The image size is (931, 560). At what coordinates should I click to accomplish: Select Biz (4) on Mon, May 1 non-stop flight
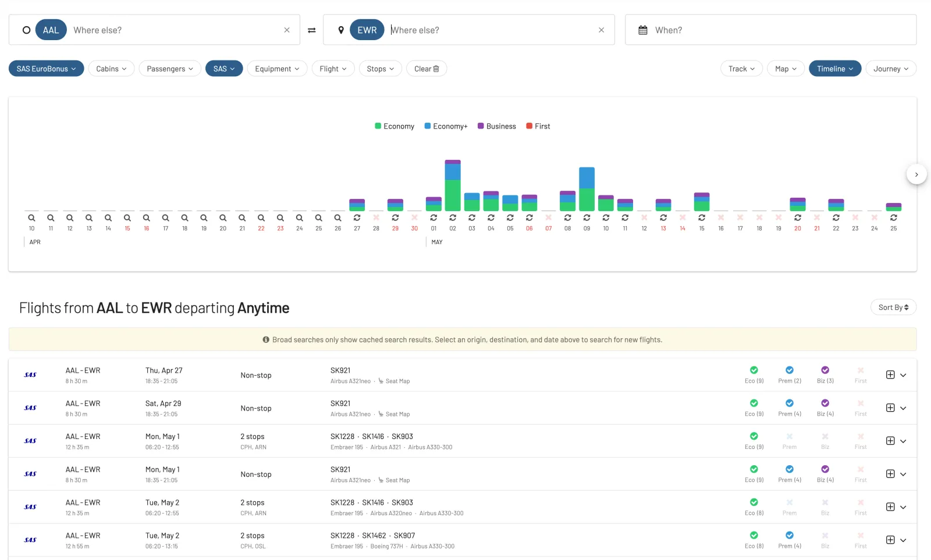point(825,475)
